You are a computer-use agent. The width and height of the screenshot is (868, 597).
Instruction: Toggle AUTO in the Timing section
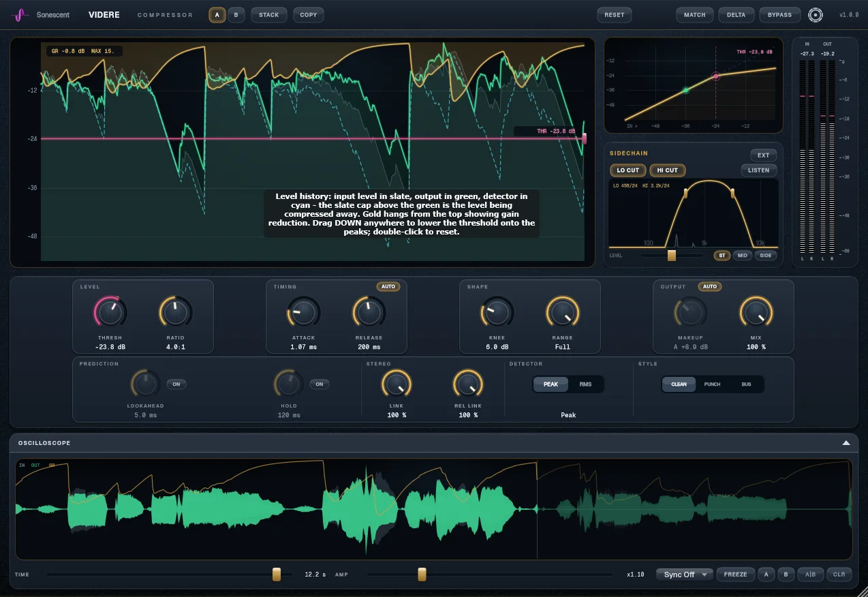point(388,286)
